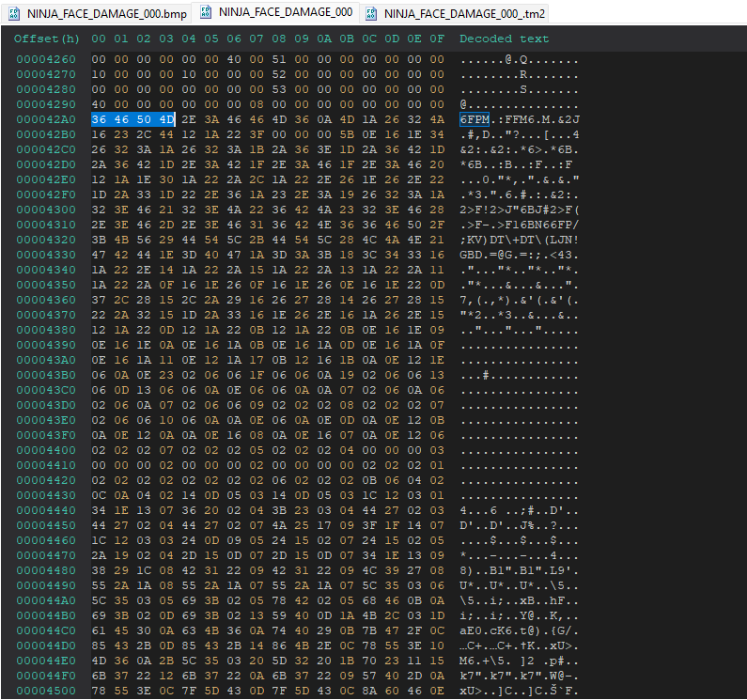
Task: Click decoded text of row 00004360
Action: 520,300
